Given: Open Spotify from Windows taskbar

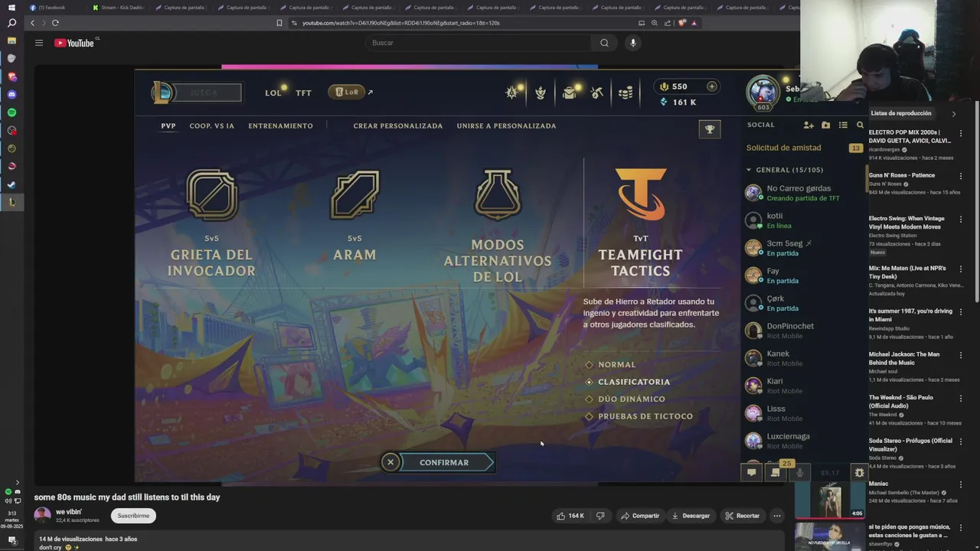Looking at the screenshot, I should point(11,112).
